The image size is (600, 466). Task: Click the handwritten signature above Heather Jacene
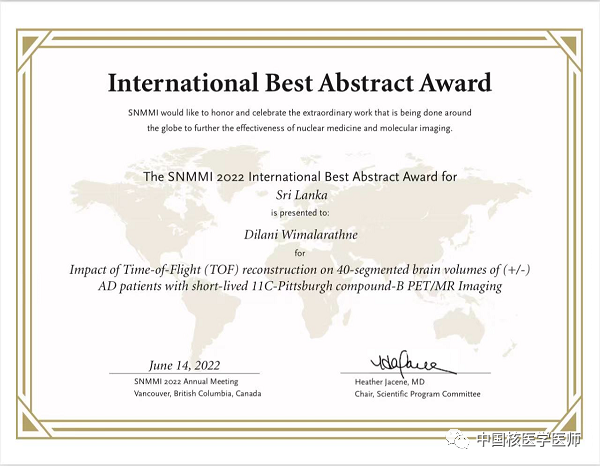tap(412, 362)
